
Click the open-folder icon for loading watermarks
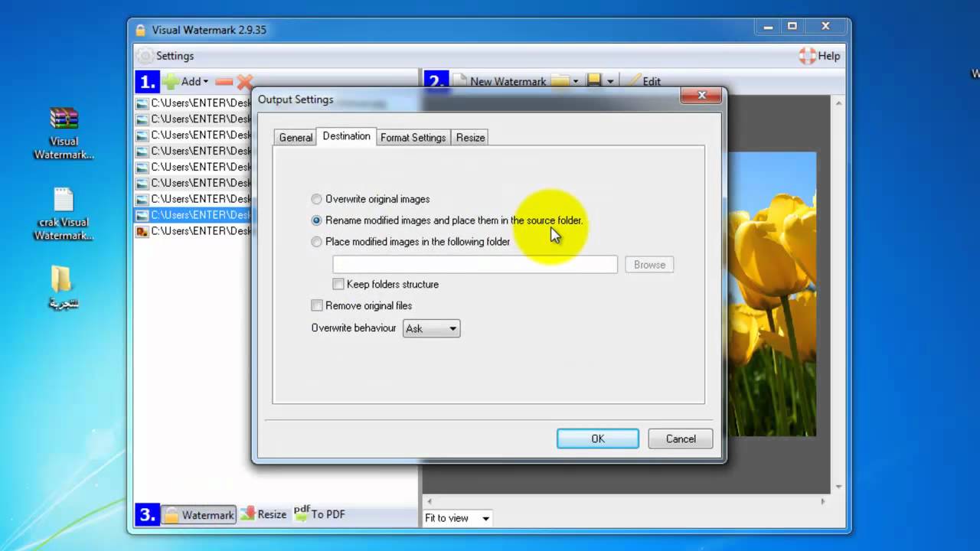point(560,81)
